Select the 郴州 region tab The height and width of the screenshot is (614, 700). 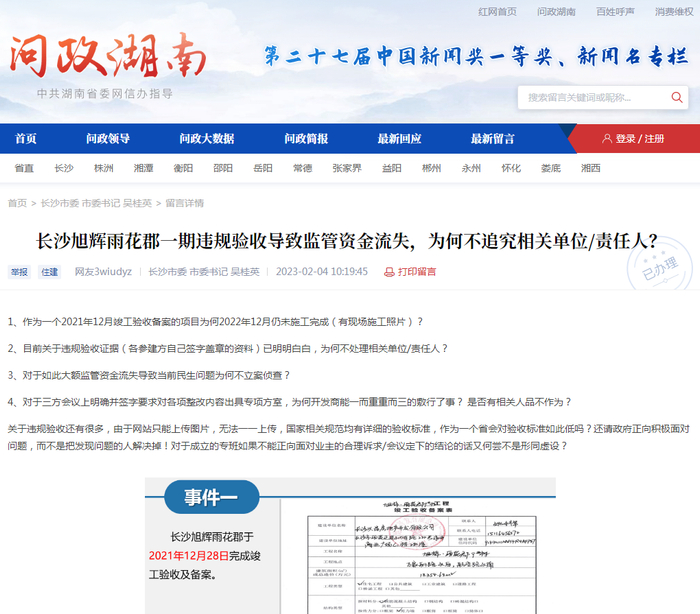pos(431,168)
